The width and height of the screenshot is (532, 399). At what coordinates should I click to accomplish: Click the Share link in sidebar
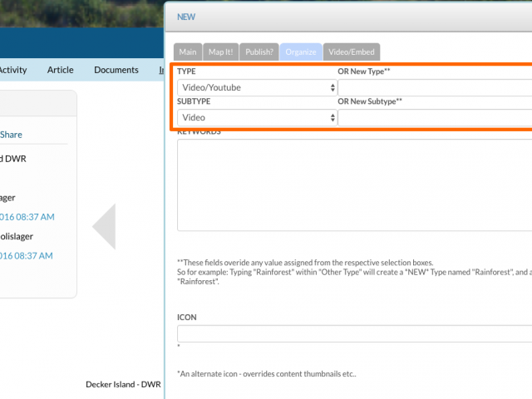[11, 135]
